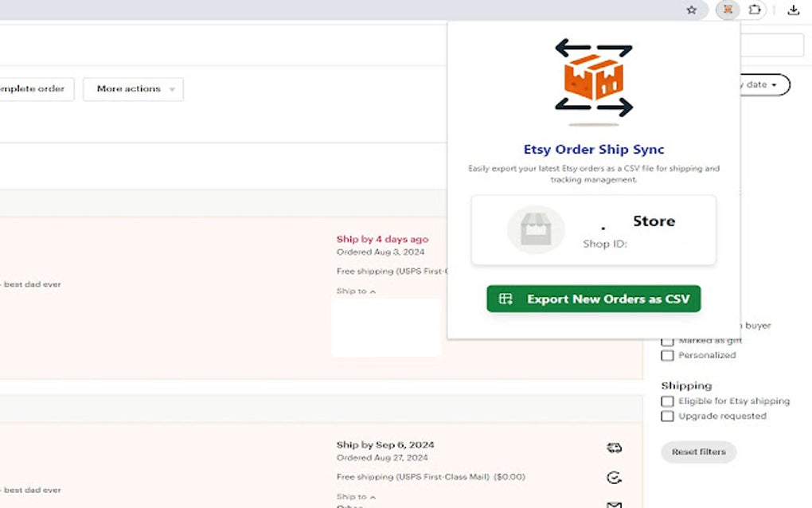
Task: Open the Downloads icon
Action: pyautogui.click(x=793, y=10)
